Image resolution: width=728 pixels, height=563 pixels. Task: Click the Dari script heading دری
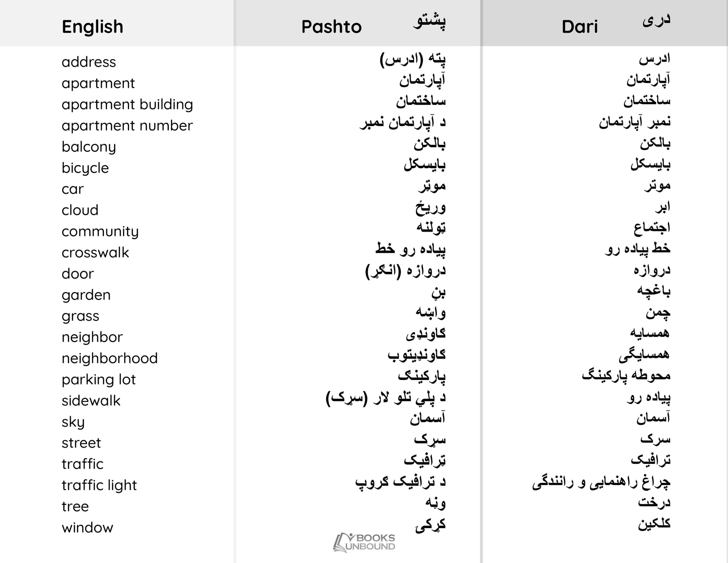(x=657, y=21)
